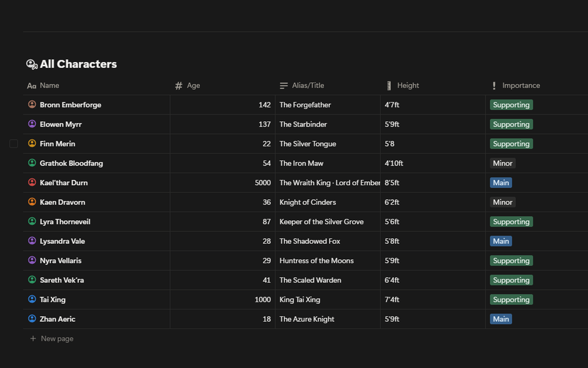The height and width of the screenshot is (368, 588).
Task: Open the Name column header menu
Action: click(49, 86)
